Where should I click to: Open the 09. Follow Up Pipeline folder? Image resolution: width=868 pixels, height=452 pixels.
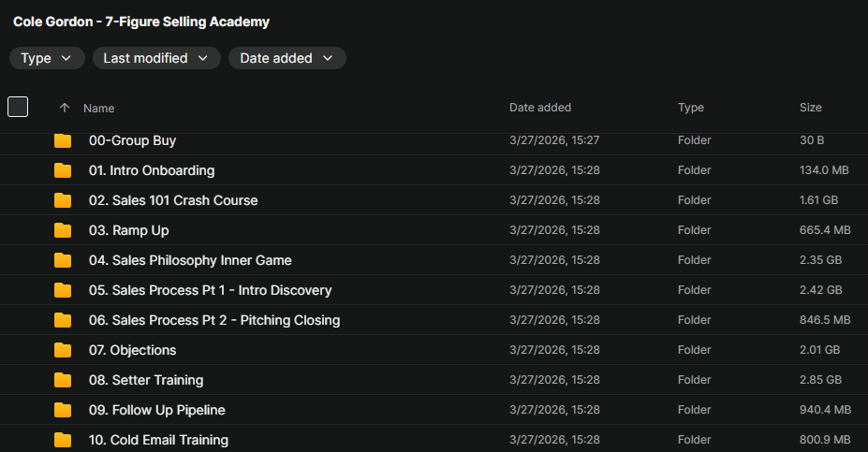(x=157, y=410)
